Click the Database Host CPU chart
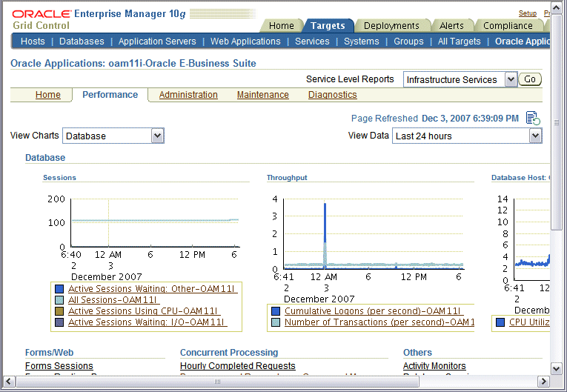Screen dimensions: 567x392 pyautogui.click(x=532, y=239)
